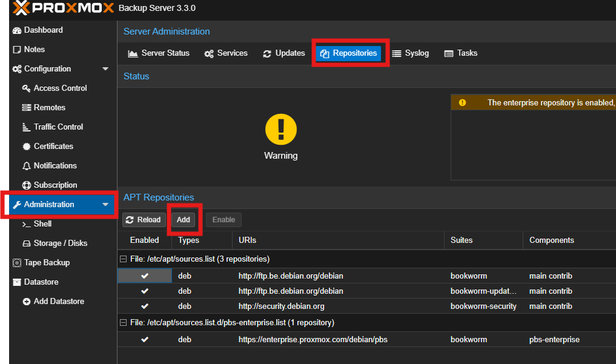Sort by the Components column header
The width and height of the screenshot is (616, 364).
click(x=569, y=240)
